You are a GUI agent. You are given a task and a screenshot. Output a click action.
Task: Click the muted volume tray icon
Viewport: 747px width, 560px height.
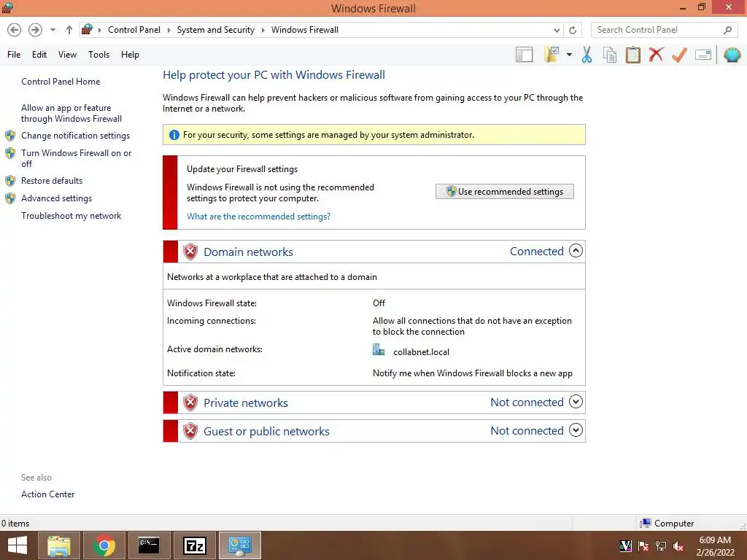678,546
